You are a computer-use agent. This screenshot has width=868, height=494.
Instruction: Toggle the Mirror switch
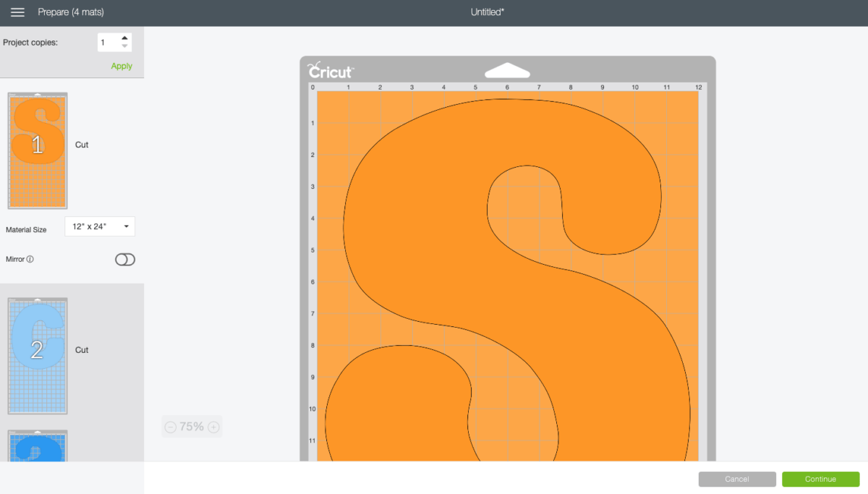pyautogui.click(x=125, y=260)
